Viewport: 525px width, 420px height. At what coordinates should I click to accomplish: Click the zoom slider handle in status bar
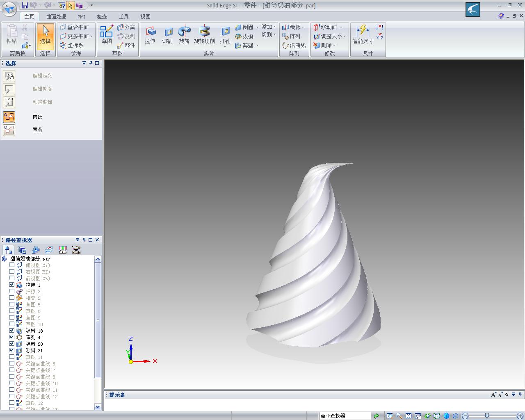point(487,416)
